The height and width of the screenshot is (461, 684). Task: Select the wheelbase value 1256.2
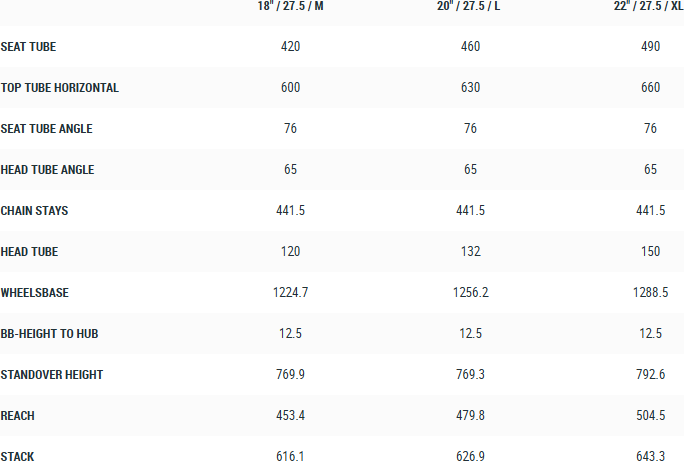pos(470,293)
